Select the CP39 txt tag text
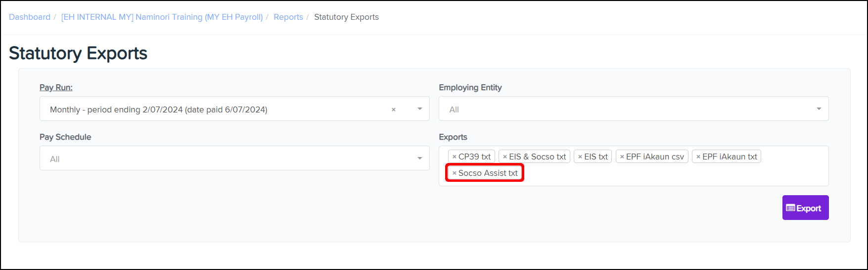The height and width of the screenshot is (270, 868). coord(474,157)
